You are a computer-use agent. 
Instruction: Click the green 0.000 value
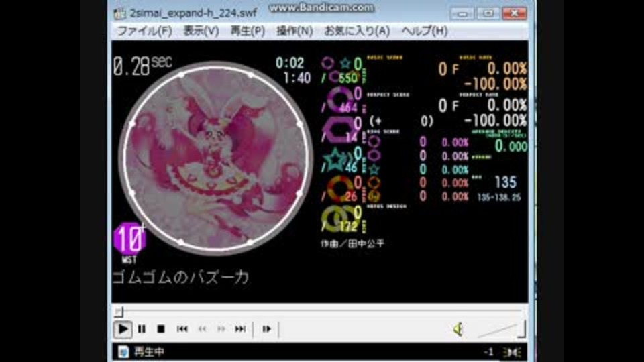511,146
